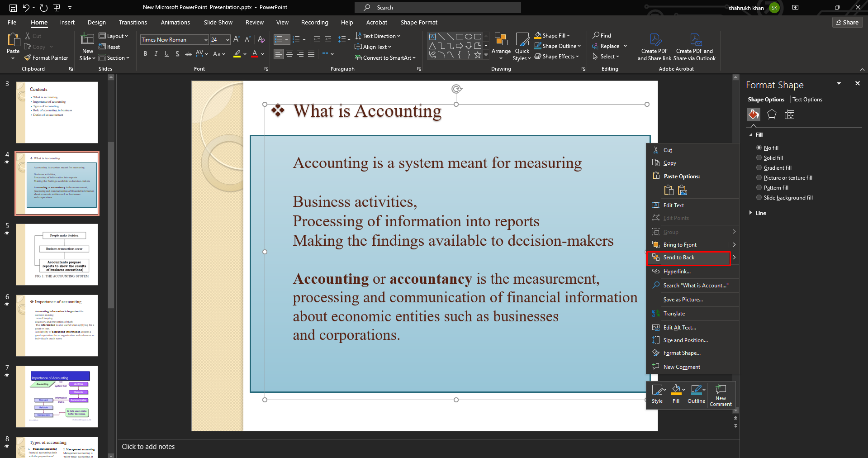Switch to Text Options in Format Shape
The height and width of the screenshot is (458, 868).
(807, 100)
